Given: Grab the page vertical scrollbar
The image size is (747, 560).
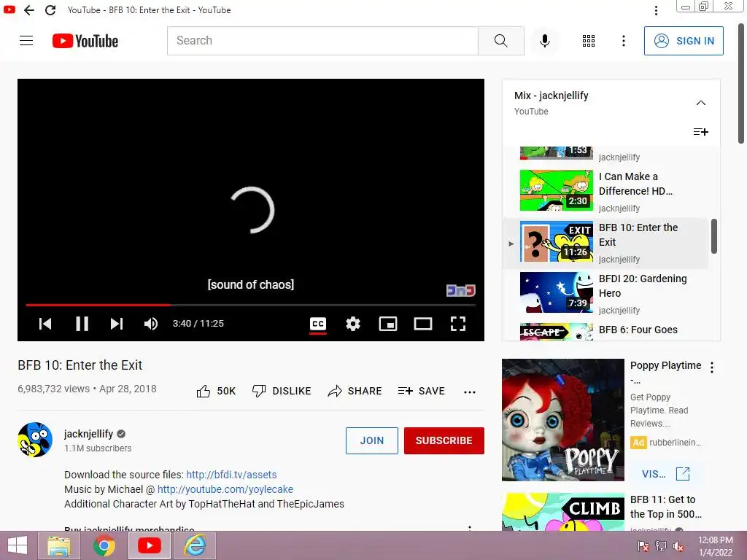Looking at the screenshot, I should [741, 83].
